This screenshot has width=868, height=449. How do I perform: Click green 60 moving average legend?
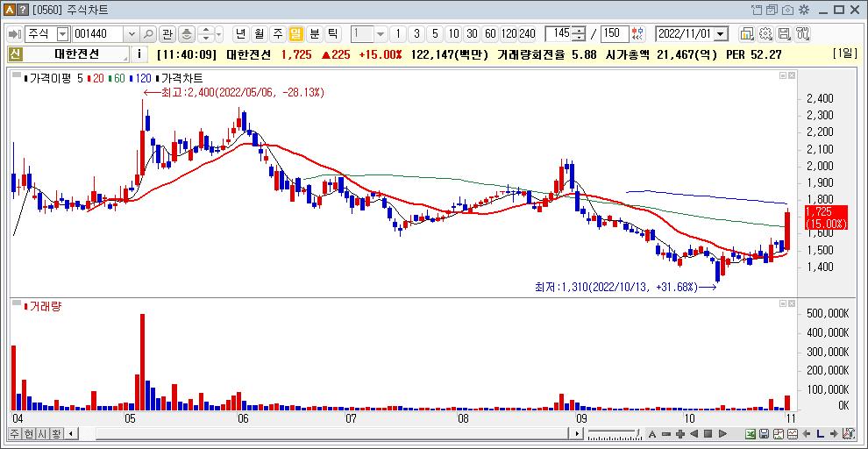point(117,79)
